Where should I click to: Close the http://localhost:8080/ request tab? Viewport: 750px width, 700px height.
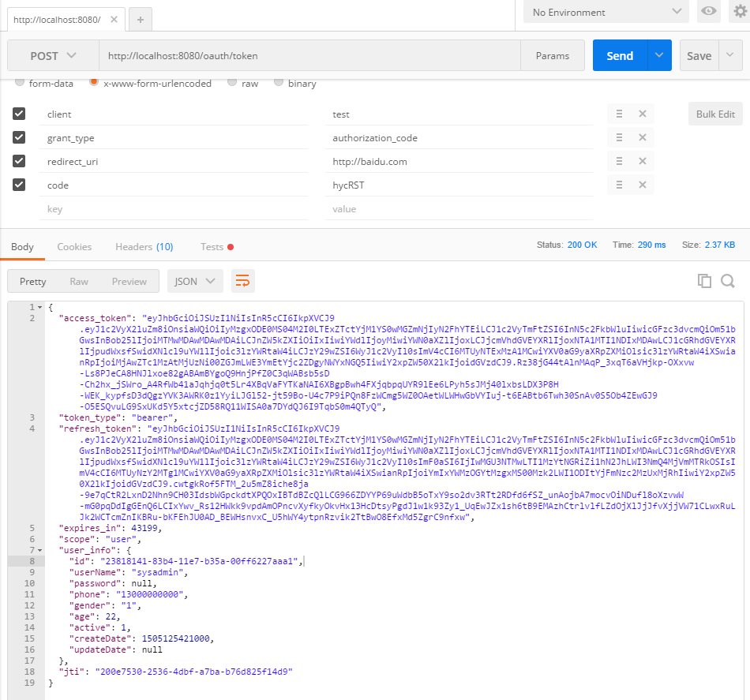coord(114,20)
